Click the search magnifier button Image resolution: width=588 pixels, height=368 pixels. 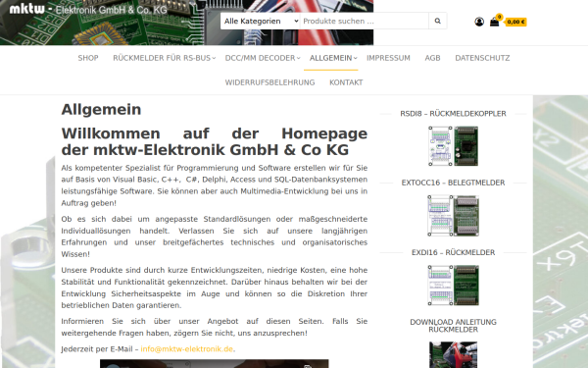point(437,21)
